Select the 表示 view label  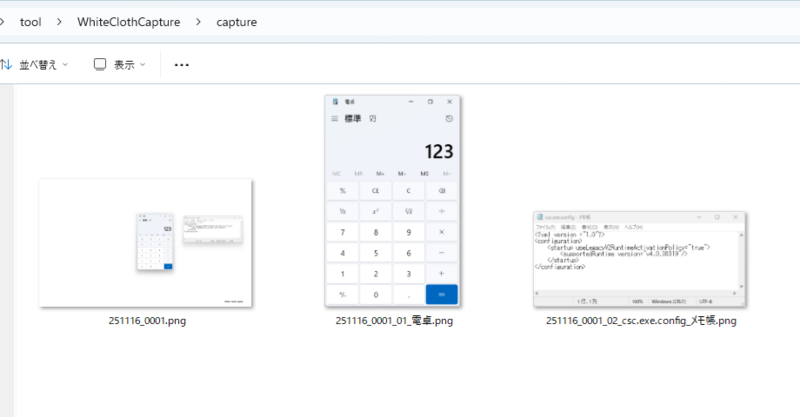[124, 65]
